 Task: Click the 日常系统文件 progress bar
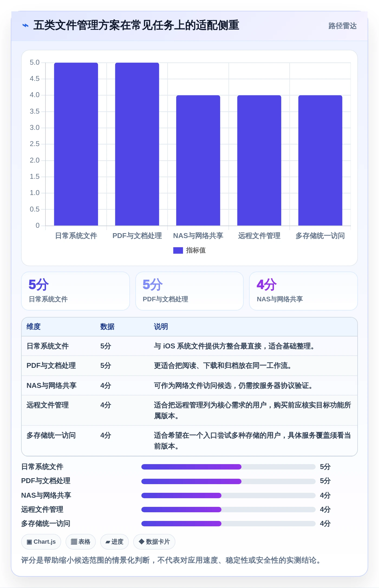[228, 467]
